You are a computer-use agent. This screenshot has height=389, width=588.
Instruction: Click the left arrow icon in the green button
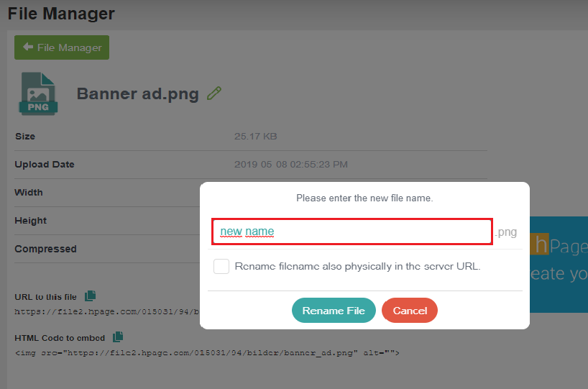pyautogui.click(x=28, y=47)
